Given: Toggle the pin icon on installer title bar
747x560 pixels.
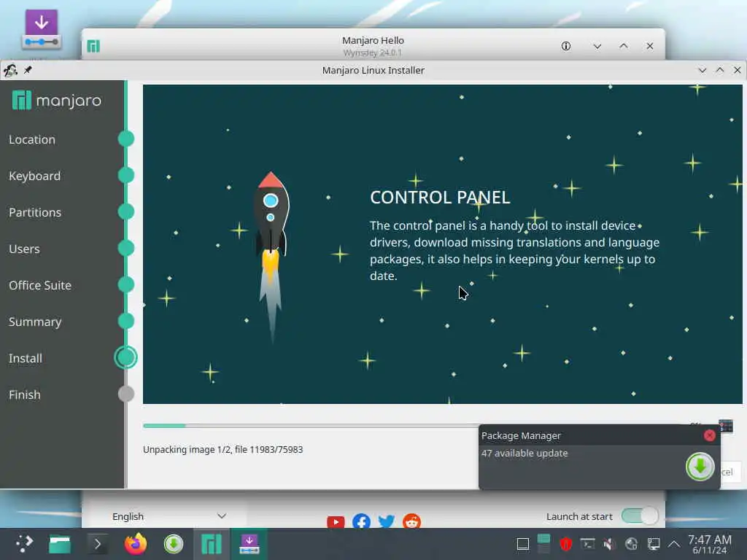Looking at the screenshot, I should [x=28, y=71].
